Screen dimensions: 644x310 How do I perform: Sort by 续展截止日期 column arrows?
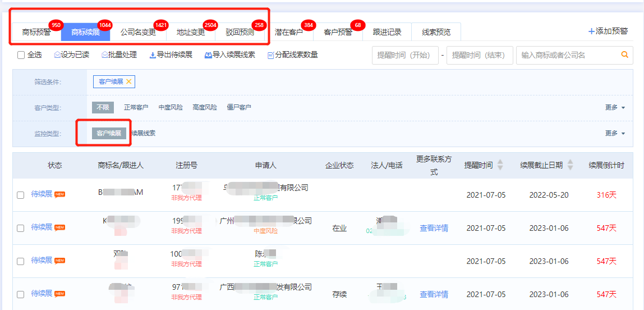(x=570, y=165)
